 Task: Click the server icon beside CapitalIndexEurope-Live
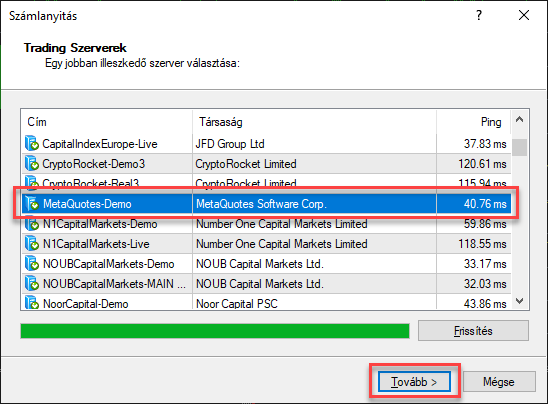[32, 144]
